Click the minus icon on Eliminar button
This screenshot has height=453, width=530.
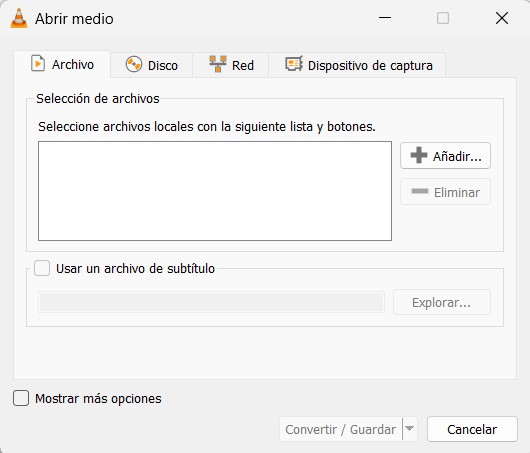click(x=420, y=191)
